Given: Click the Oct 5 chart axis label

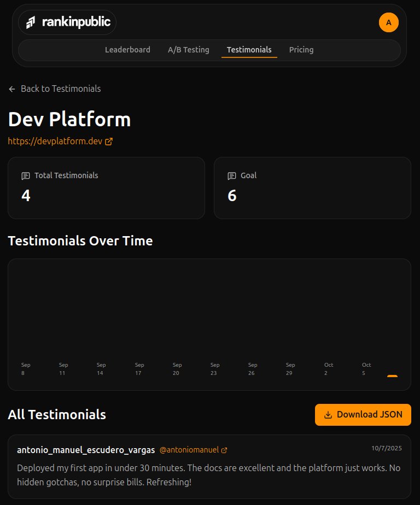Looking at the screenshot, I should [x=366, y=369].
